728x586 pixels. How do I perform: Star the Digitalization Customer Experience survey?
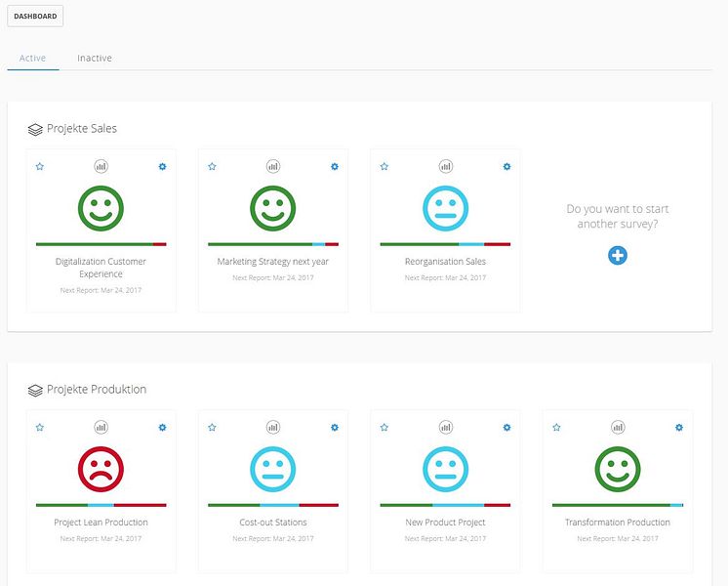[40, 166]
